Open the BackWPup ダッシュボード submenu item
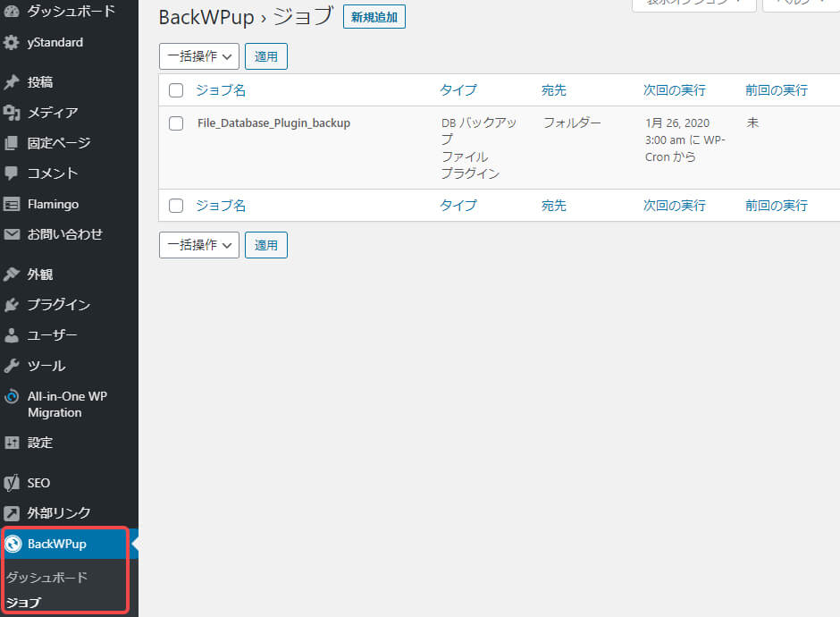Viewport: 840px width, 617px height. (x=46, y=578)
